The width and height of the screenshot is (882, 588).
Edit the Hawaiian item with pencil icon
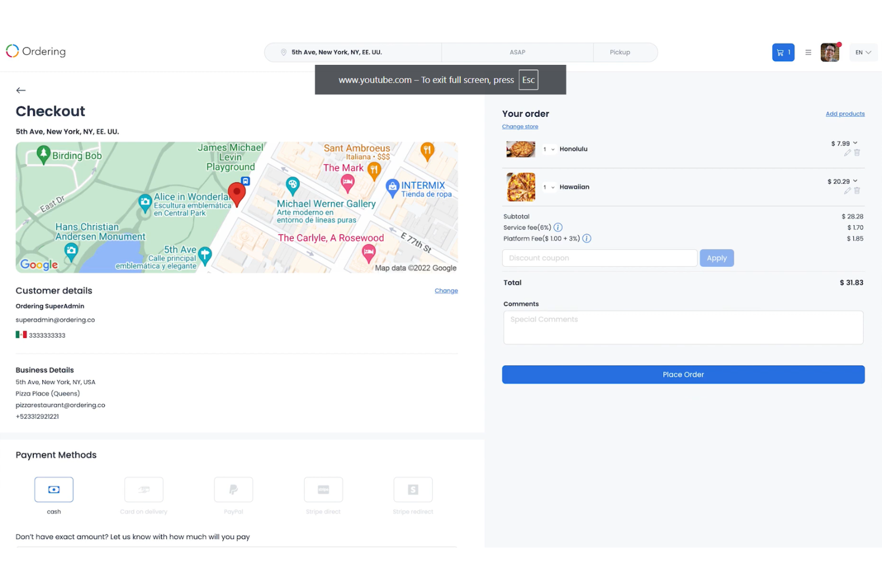click(847, 191)
